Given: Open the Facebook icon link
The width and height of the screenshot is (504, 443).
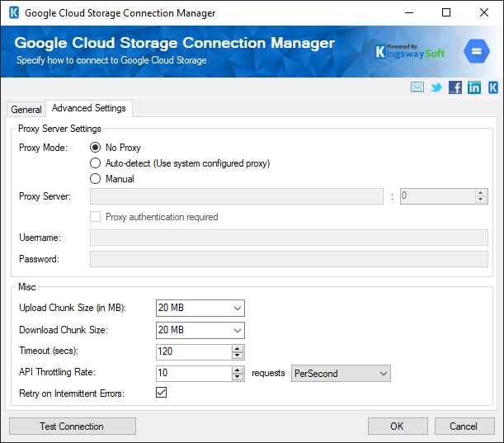Looking at the screenshot, I should [x=455, y=87].
